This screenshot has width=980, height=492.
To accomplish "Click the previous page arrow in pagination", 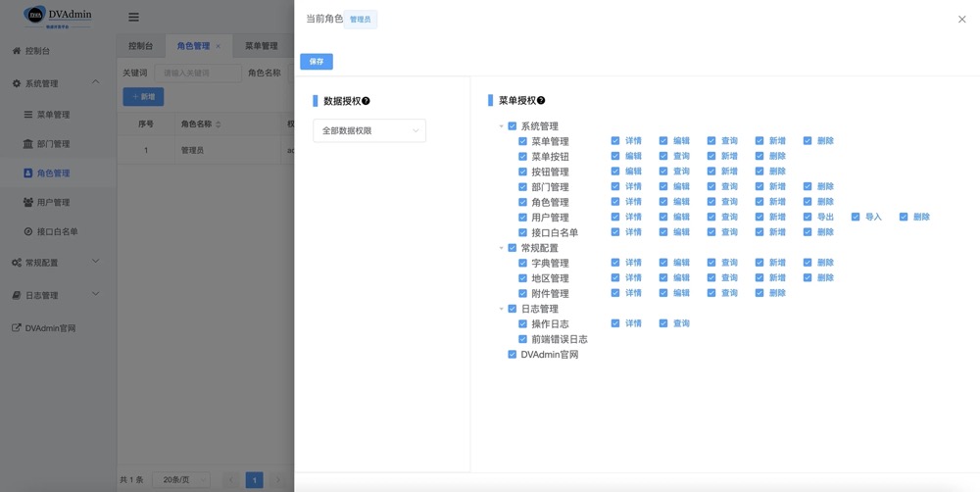I will pyautogui.click(x=231, y=480).
